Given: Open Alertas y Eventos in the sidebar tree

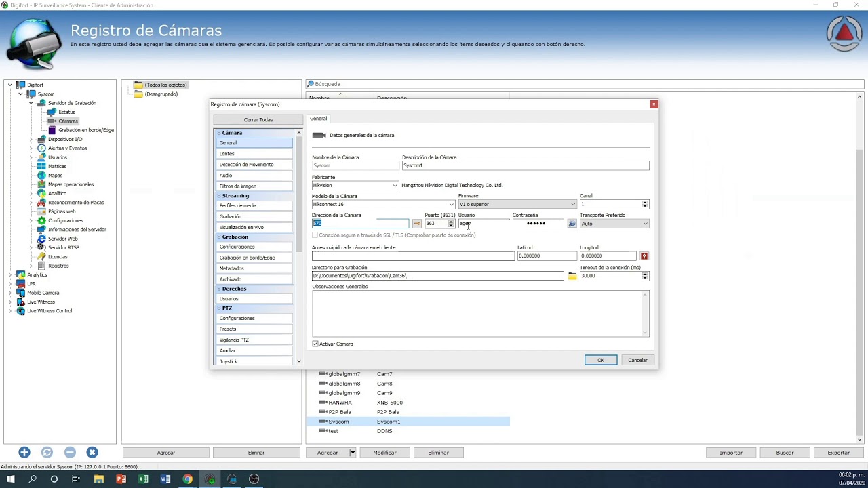Looking at the screenshot, I should click(x=67, y=148).
